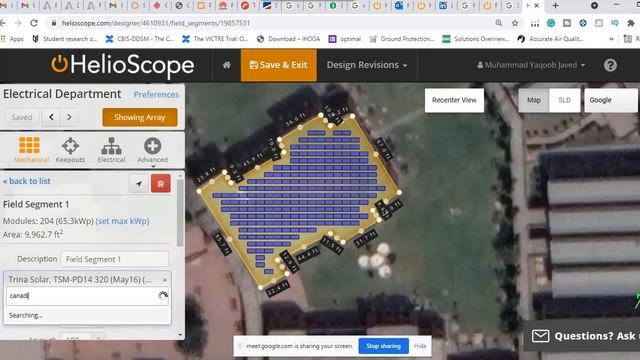Open Design Revisions dropdown
Screen dimensions: 640x360
click(x=367, y=65)
